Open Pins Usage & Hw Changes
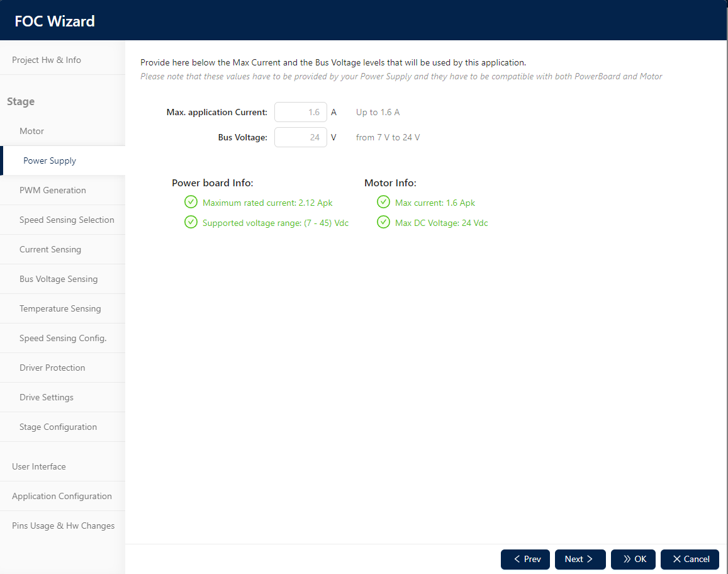Image resolution: width=728 pixels, height=574 pixels. click(62, 526)
